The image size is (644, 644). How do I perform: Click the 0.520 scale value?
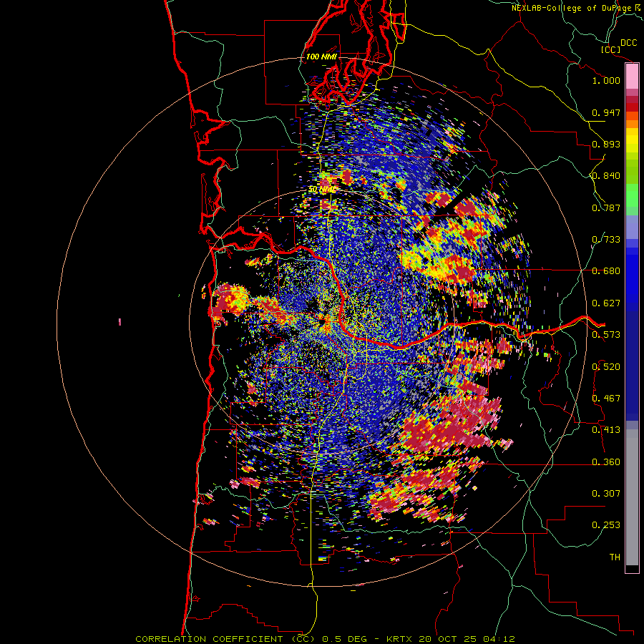pyautogui.click(x=606, y=367)
